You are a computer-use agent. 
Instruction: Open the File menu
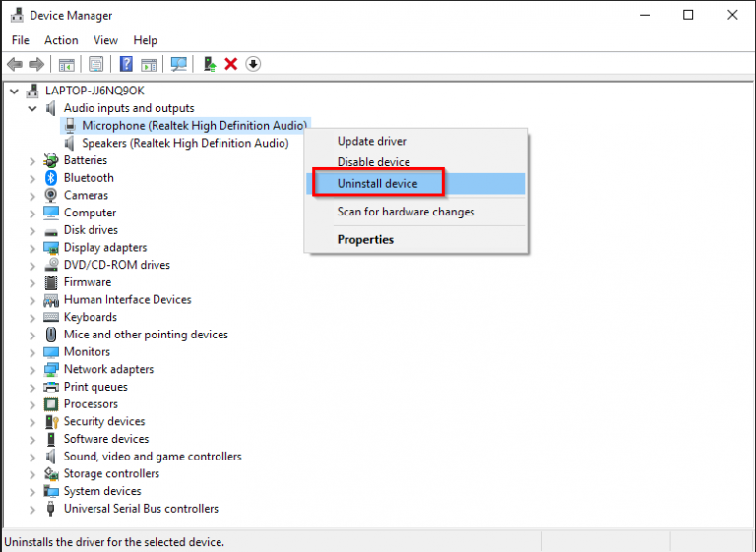(x=21, y=40)
